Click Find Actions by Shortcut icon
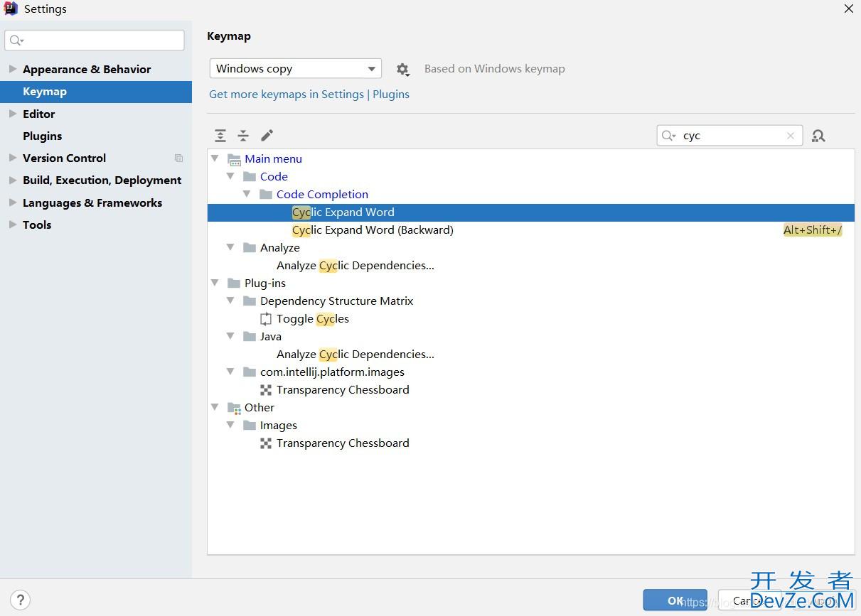Screen dimensions: 861x616 coord(818,135)
